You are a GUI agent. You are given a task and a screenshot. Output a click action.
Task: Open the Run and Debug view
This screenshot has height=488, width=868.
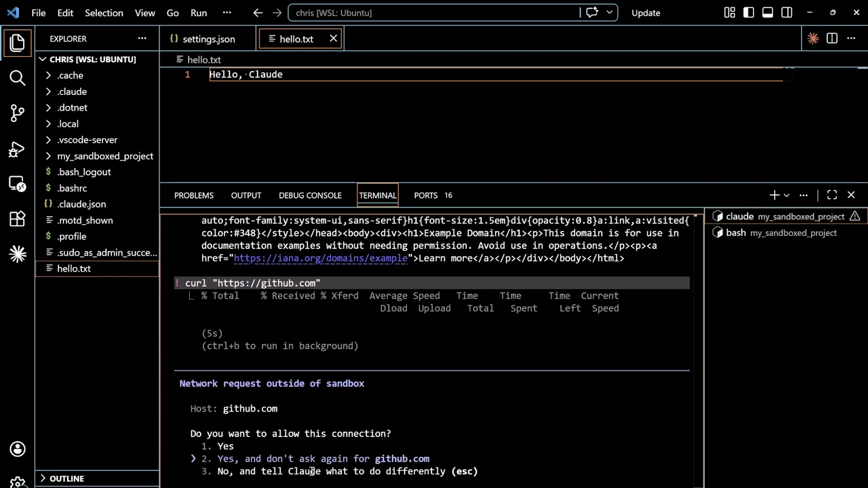tap(17, 149)
